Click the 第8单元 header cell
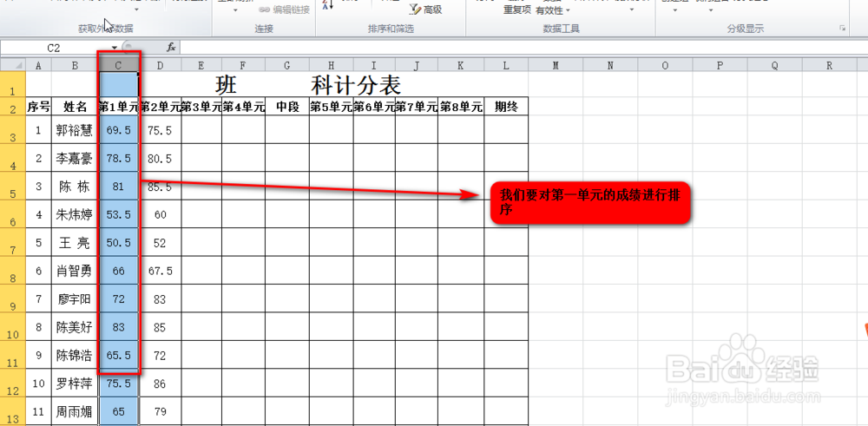This screenshot has height=426, width=868. click(461, 106)
